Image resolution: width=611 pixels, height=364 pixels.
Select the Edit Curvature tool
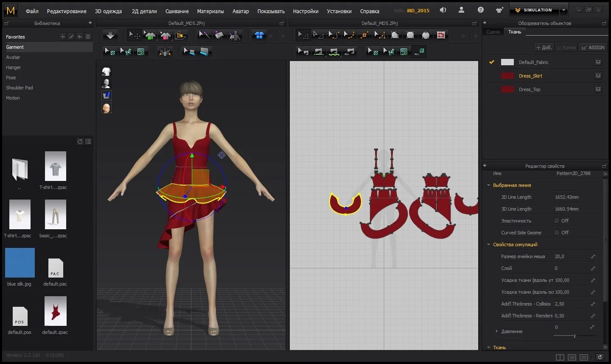334,35
